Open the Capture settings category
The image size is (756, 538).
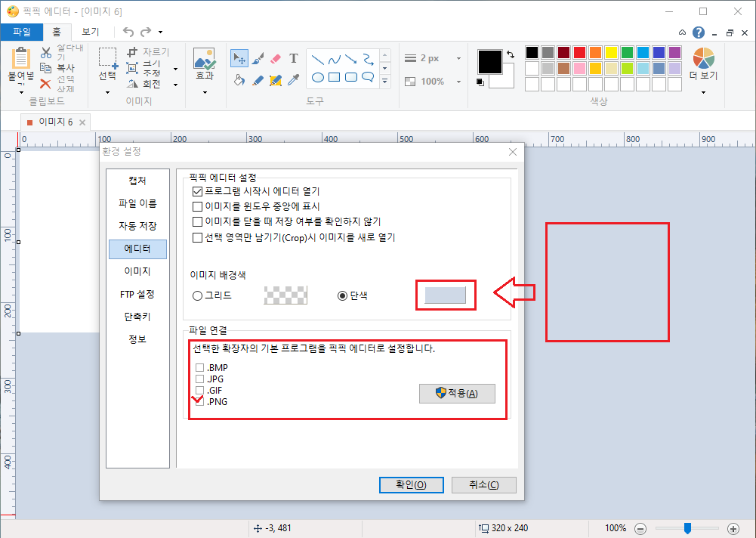click(137, 181)
